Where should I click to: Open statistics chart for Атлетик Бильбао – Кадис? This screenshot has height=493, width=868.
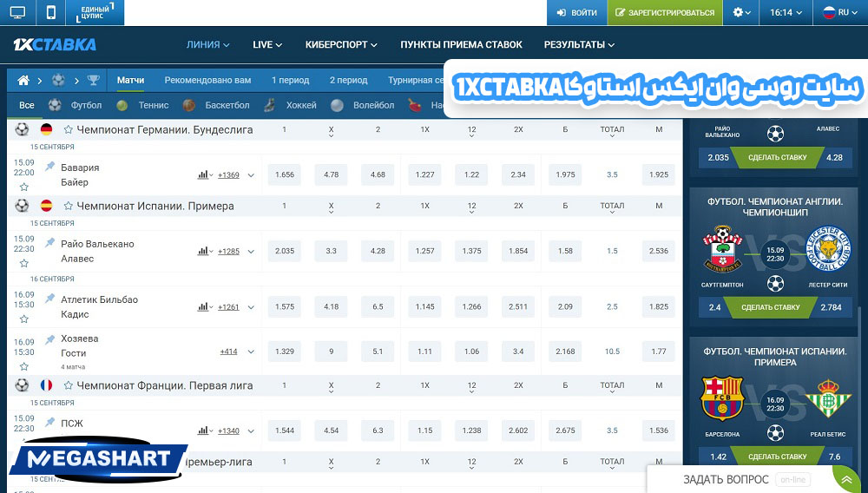(x=205, y=307)
